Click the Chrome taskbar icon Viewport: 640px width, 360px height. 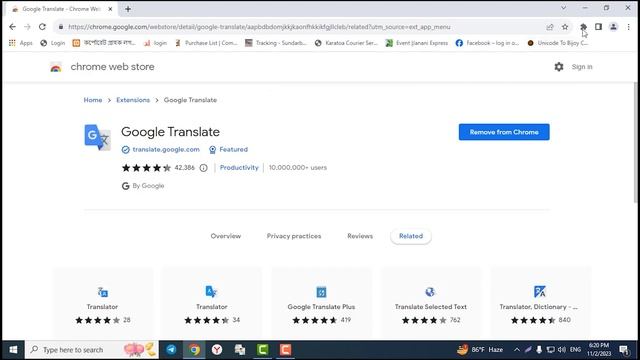(194, 350)
